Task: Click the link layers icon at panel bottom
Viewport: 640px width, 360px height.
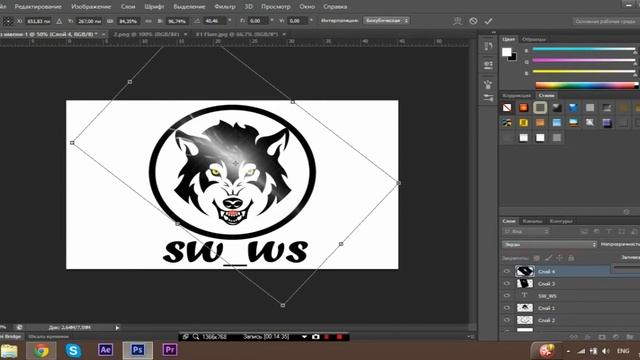Action: [573, 337]
